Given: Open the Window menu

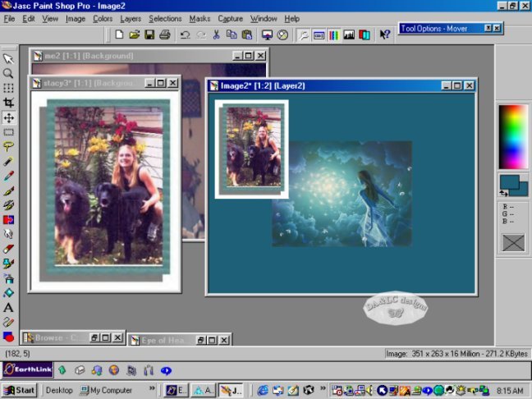Looking at the screenshot, I should coord(264,19).
